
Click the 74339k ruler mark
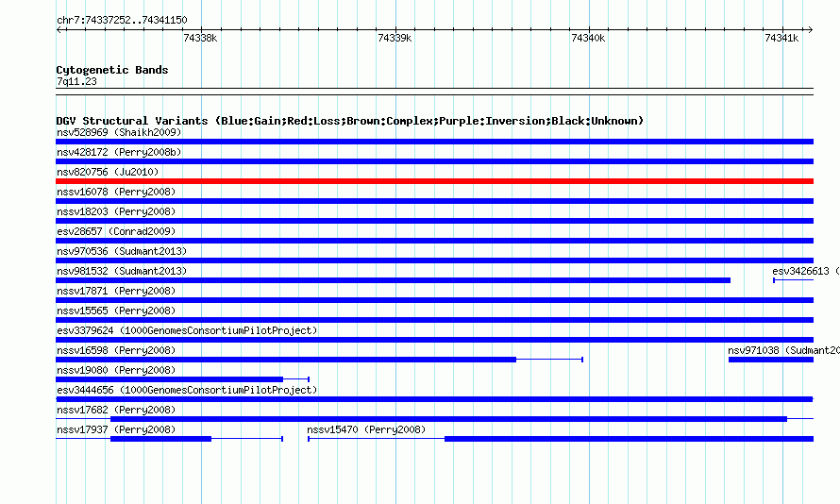coord(395,38)
